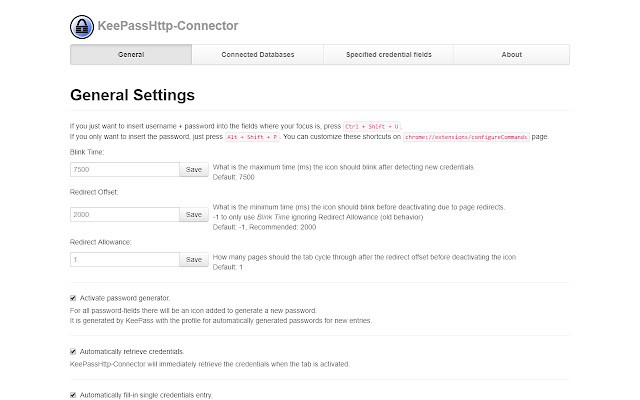Image resolution: width=640 pixels, height=400 pixels.
Task: Disable Automatically retrieve credentials checkbox
Action: pos(73,351)
